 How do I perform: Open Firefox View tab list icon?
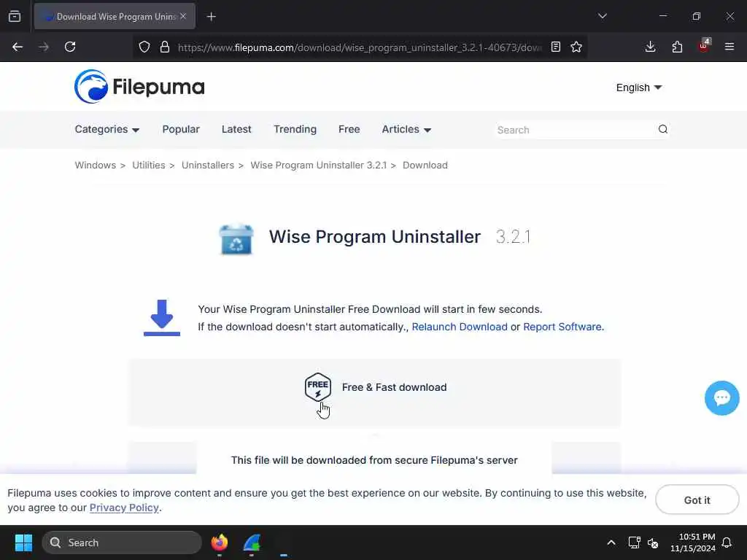(x=15, y=16)
